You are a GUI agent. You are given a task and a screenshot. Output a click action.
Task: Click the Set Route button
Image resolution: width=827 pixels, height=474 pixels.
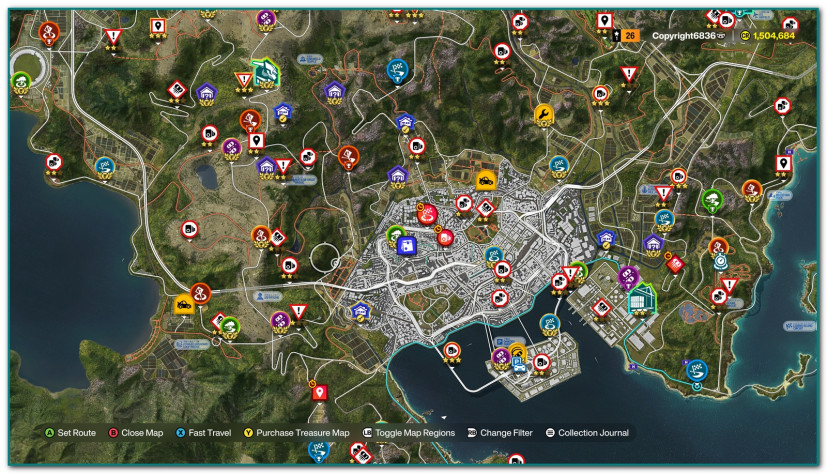[x=71, y=433]
